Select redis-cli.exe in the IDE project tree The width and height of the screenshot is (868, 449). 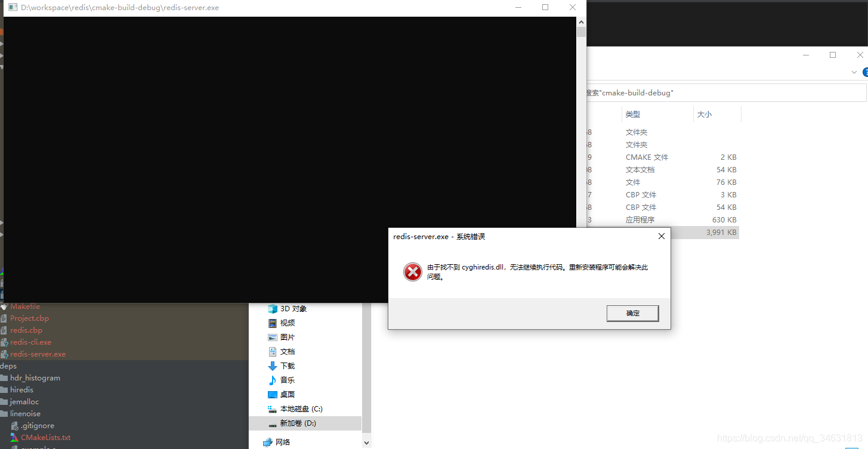30,342
